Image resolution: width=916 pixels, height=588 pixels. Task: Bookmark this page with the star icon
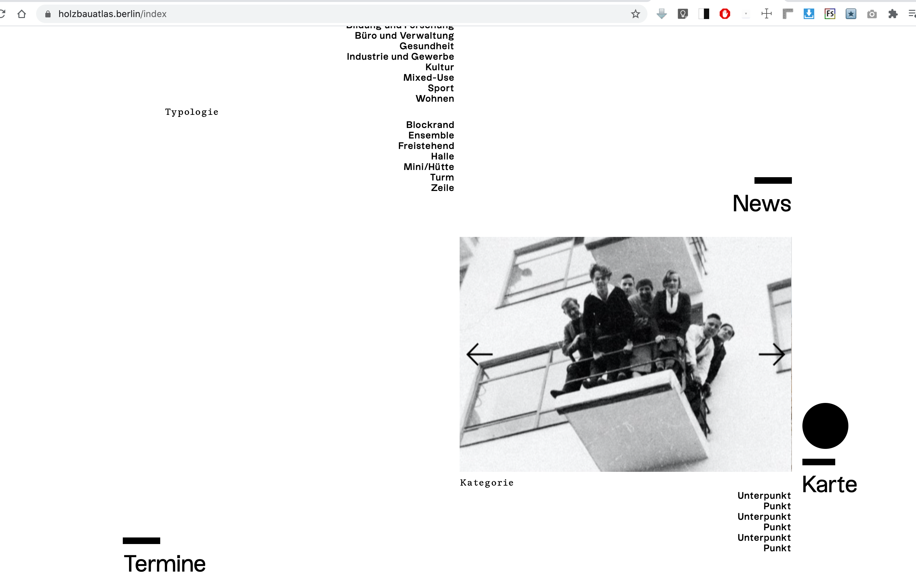[x=635, y=14]
